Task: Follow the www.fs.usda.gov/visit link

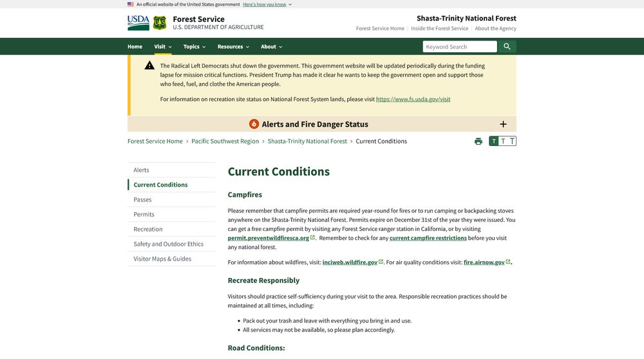Action: coord(413,99)
